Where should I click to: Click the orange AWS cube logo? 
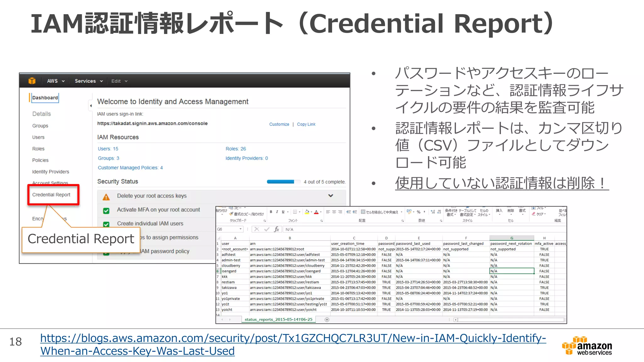(x=32, y=81)
